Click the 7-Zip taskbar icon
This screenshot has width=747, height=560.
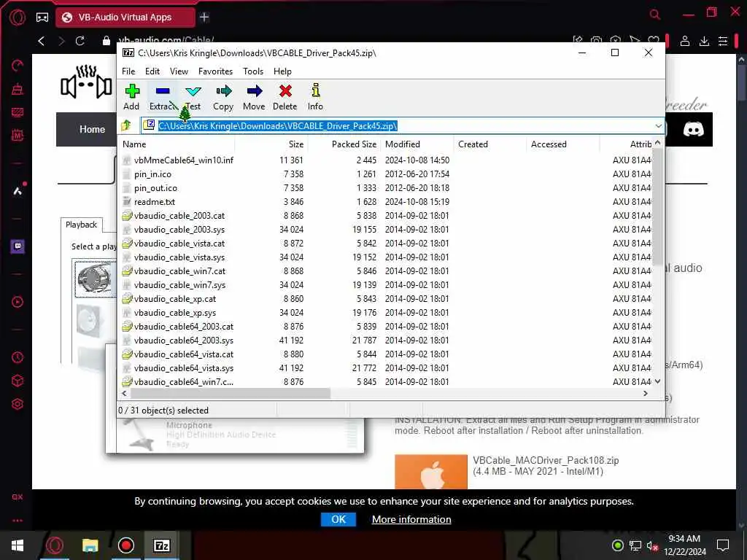[161, 545]
